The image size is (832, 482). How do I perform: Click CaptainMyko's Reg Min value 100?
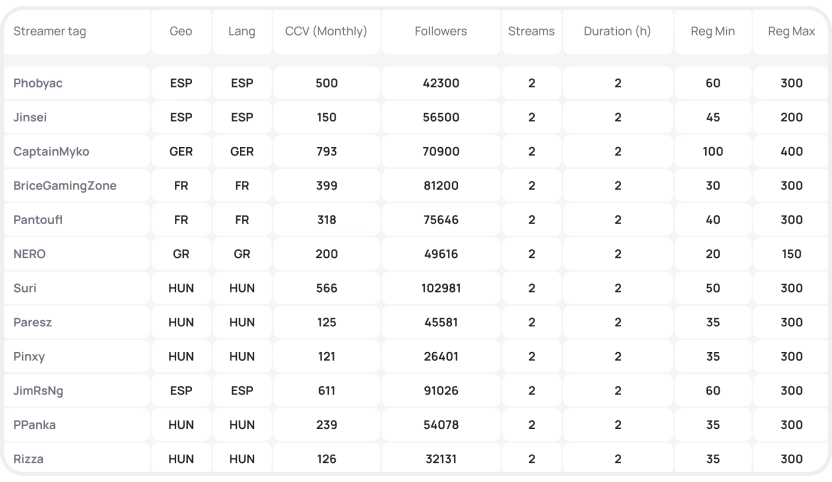(x=713, y=152)
